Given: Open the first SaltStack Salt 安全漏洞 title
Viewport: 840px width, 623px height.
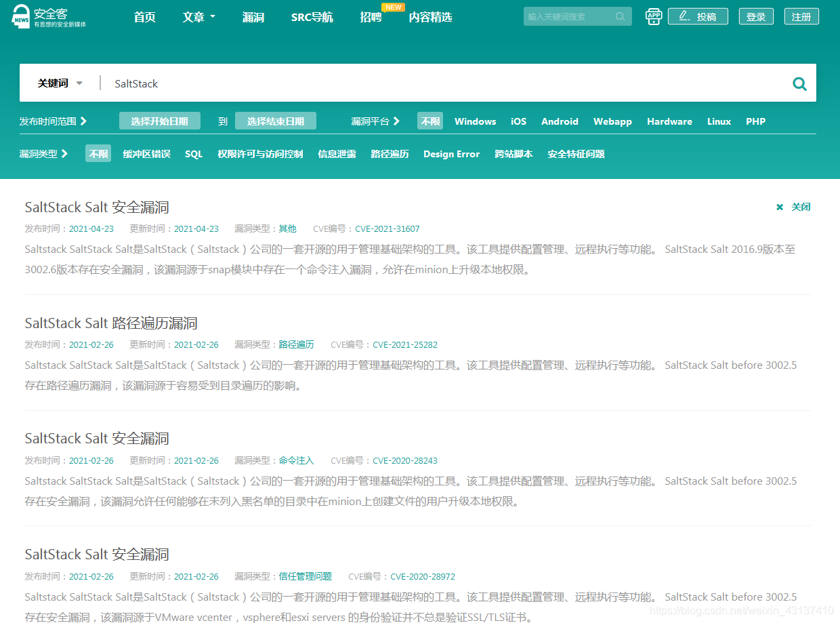Looking at the screenshot, I should click(x=97, y=207).
